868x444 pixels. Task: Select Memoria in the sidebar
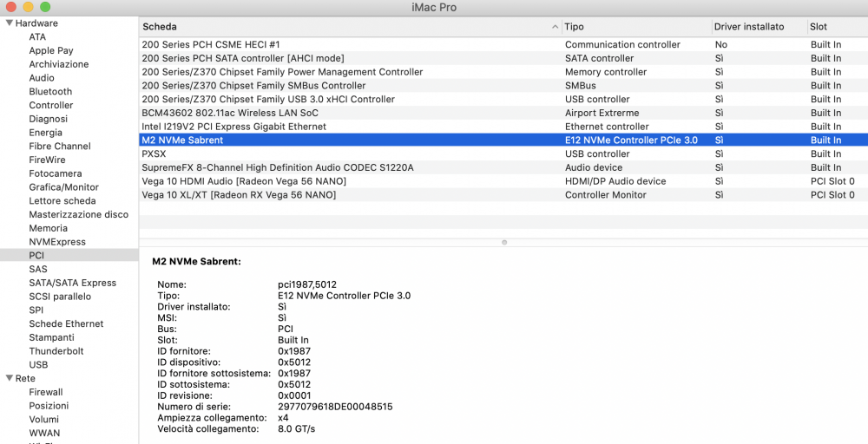48,228
